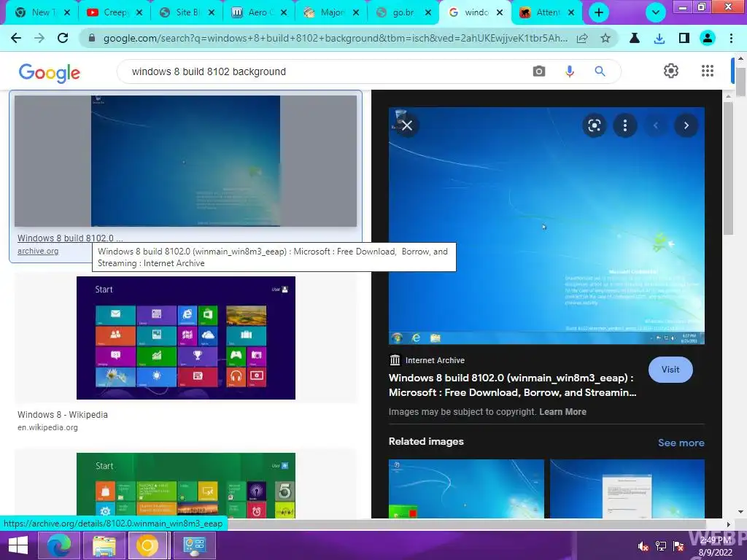Click the orange-circle browser taskbar icon
Viewport: 747px width, 560px height.
click(147, 545)
